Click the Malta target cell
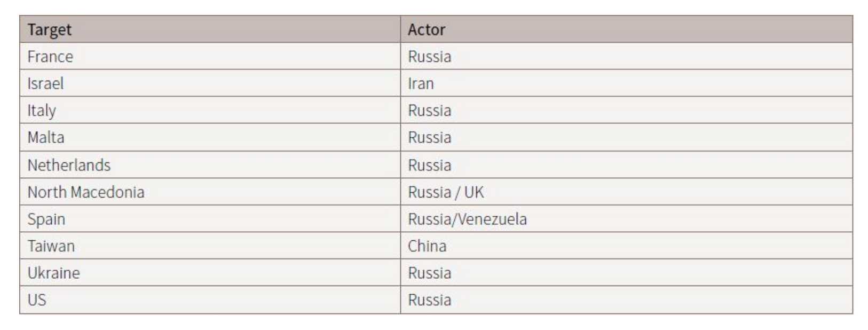Viewport: 868px width, 330px height. point(46,138)
